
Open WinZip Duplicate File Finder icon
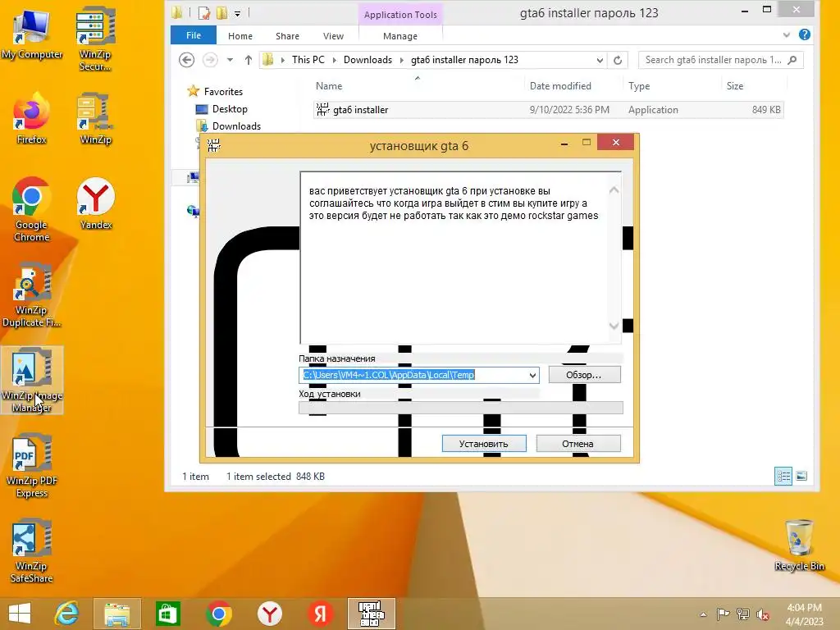[x=32, y=294]
